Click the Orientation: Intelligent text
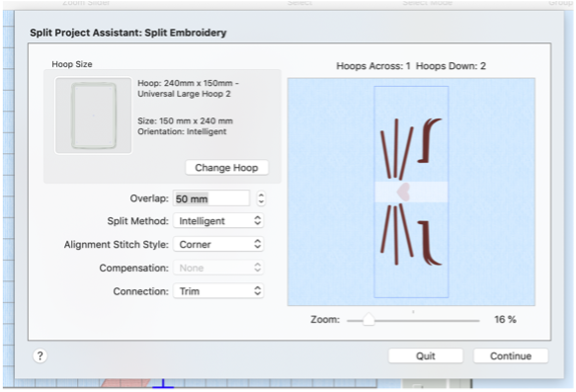Image resolution: width=576 pixels, height=392 pixels. click(x=182, y=131)
